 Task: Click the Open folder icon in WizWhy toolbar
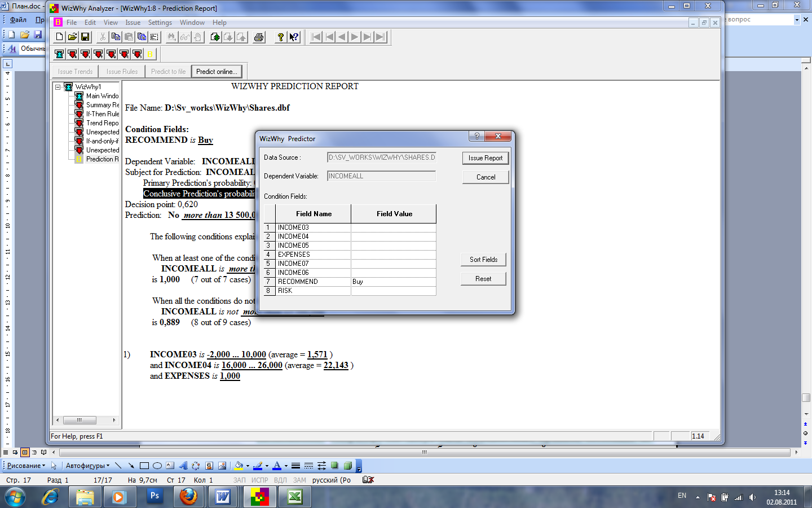(72, 37)
